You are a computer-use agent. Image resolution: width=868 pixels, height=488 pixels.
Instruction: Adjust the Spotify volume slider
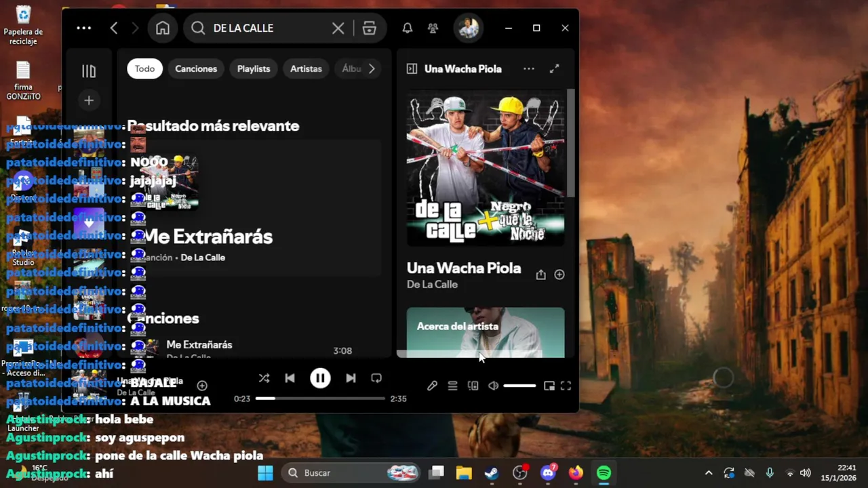pos(519,386)
